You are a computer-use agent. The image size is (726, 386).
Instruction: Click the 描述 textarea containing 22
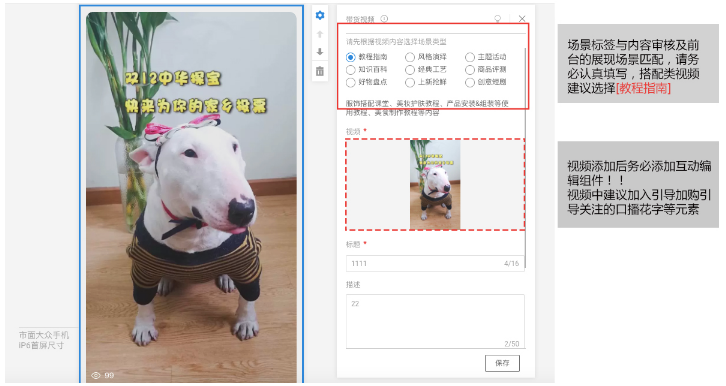point(435,321)
